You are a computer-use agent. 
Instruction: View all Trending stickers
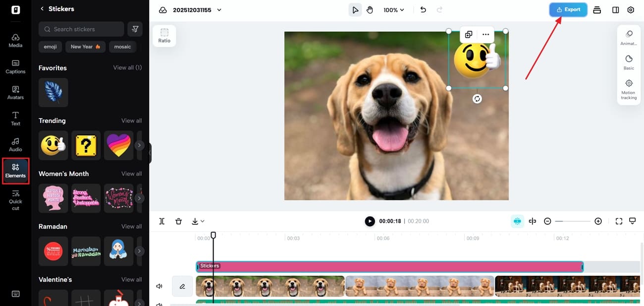tap(131, 120)
